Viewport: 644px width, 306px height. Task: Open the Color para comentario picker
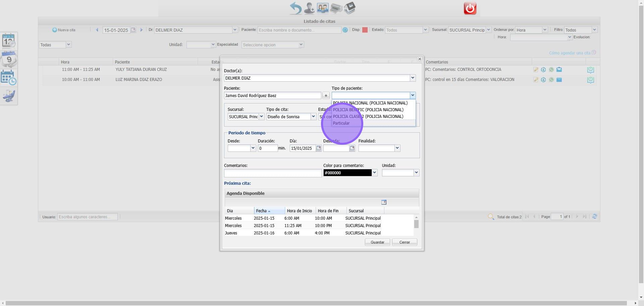tap(375, 173)
